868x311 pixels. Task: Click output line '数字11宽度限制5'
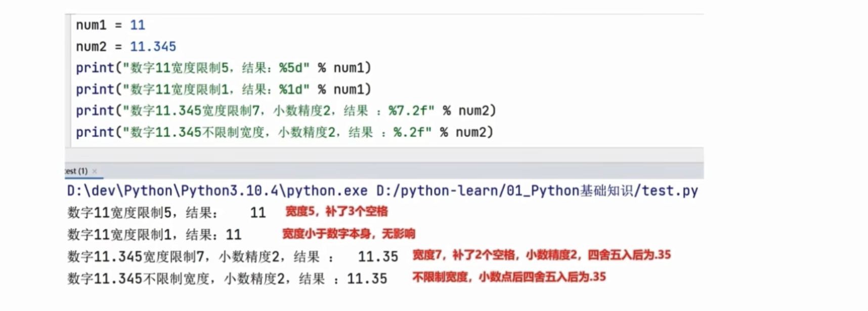(x=166, y=213)
